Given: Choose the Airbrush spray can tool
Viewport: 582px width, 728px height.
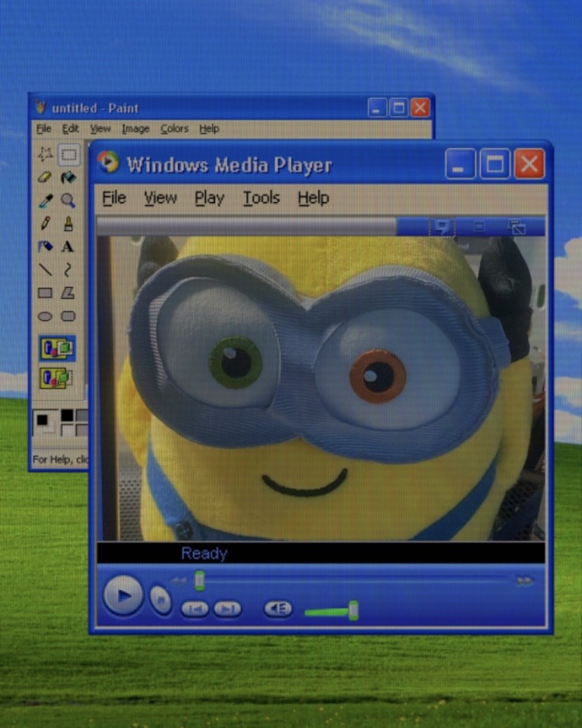Looking at the screenshot, I should [45, 247].
